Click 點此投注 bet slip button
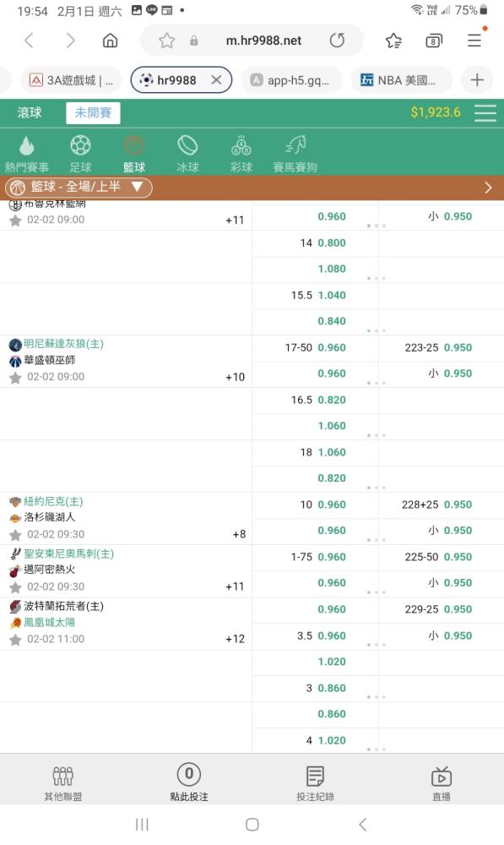 (189, 783)
